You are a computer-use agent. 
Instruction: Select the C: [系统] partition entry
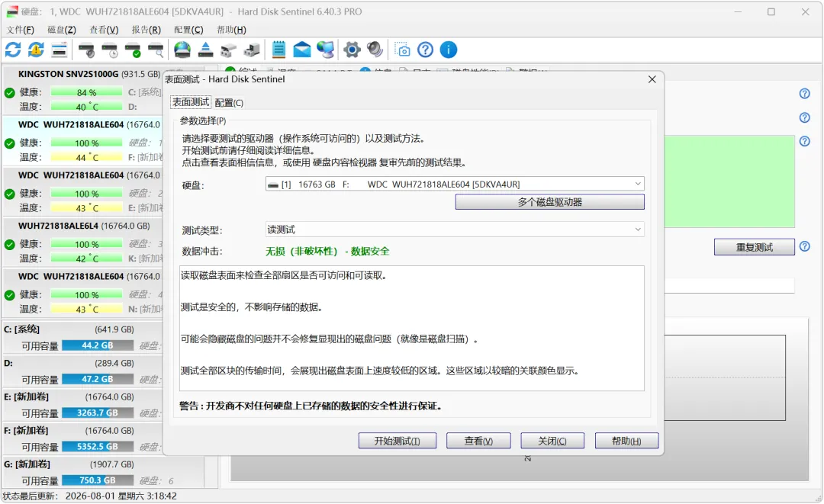(83, 338)
